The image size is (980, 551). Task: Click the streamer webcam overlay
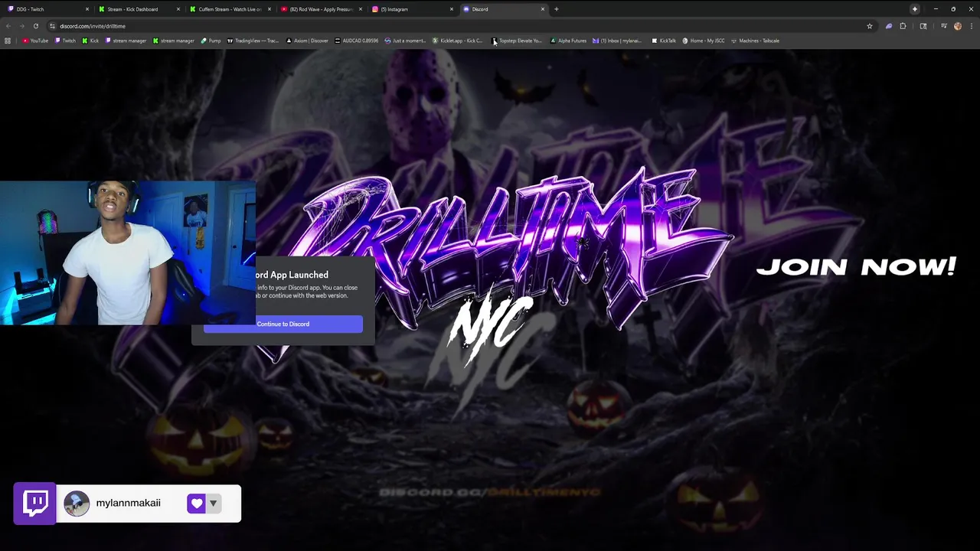click(x=128, y=253)
